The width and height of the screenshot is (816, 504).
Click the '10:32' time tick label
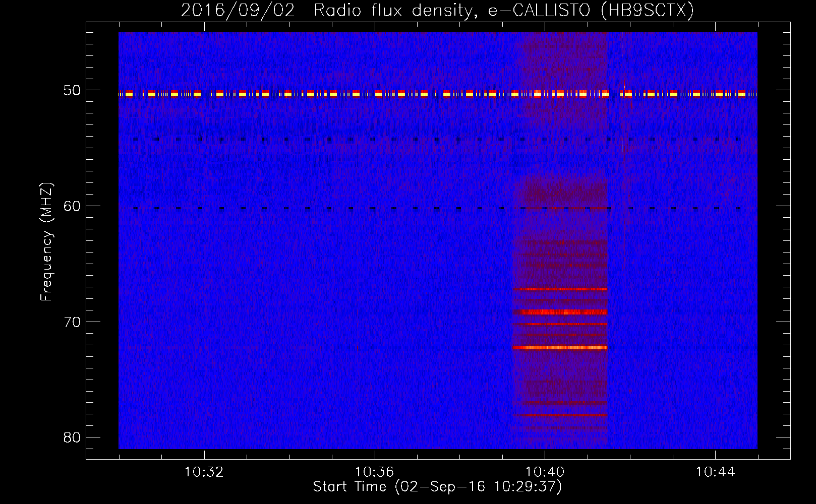[x=204, y=472]
